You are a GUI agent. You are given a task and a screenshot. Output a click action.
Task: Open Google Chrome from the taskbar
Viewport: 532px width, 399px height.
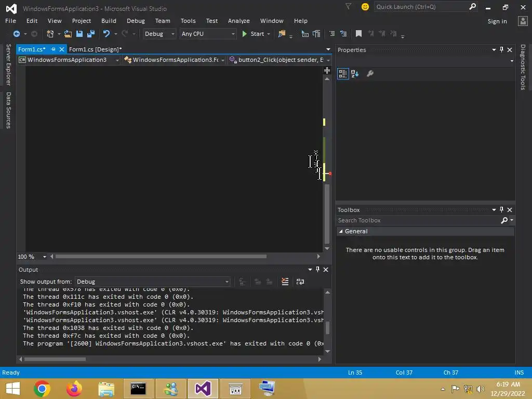pos(42,389)
